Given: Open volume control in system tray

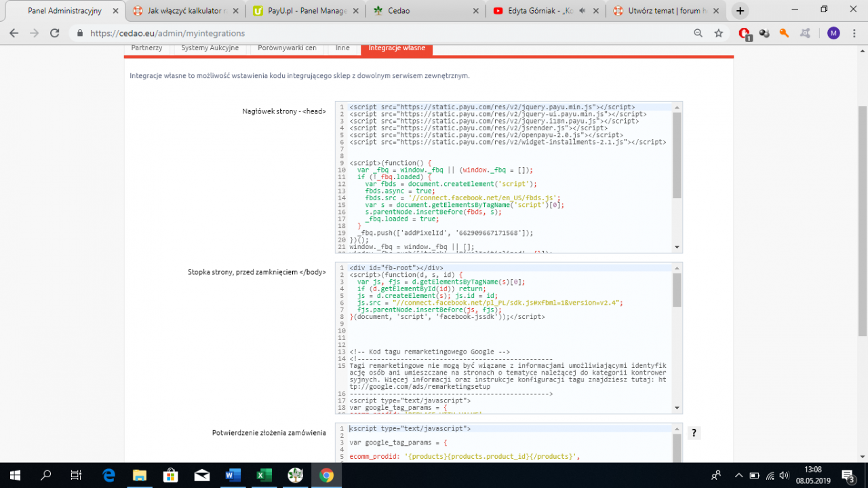Looking at the screenshot, I should tap(785, 475).
